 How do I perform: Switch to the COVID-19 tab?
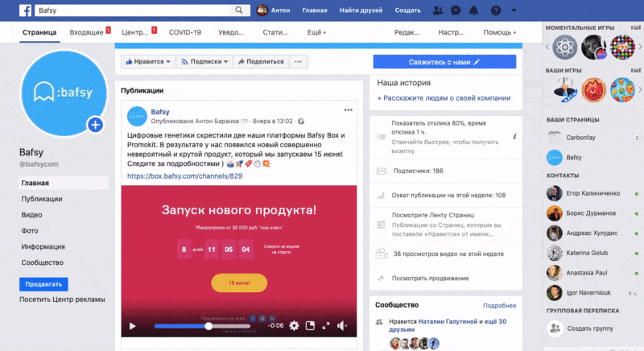[185, 32]
